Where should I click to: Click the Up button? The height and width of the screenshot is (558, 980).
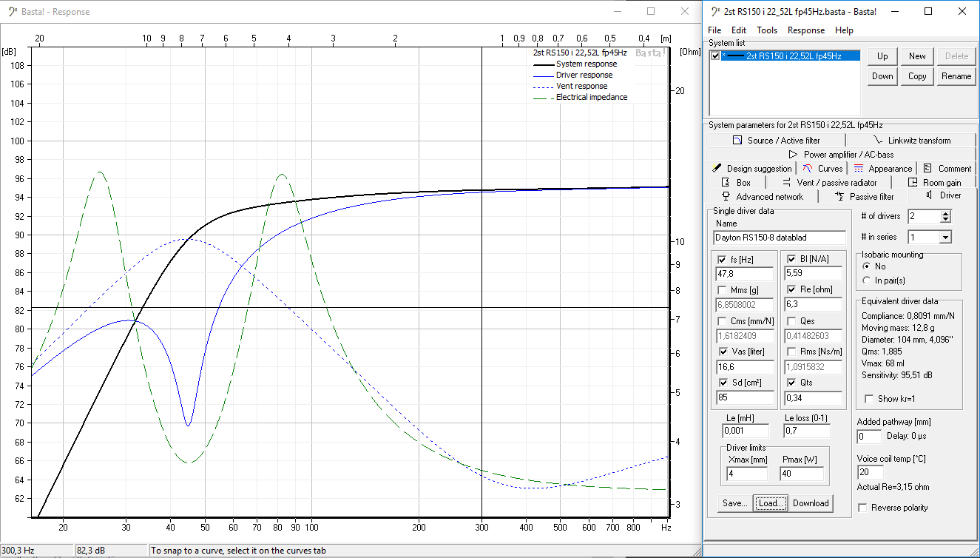point(882,56)
